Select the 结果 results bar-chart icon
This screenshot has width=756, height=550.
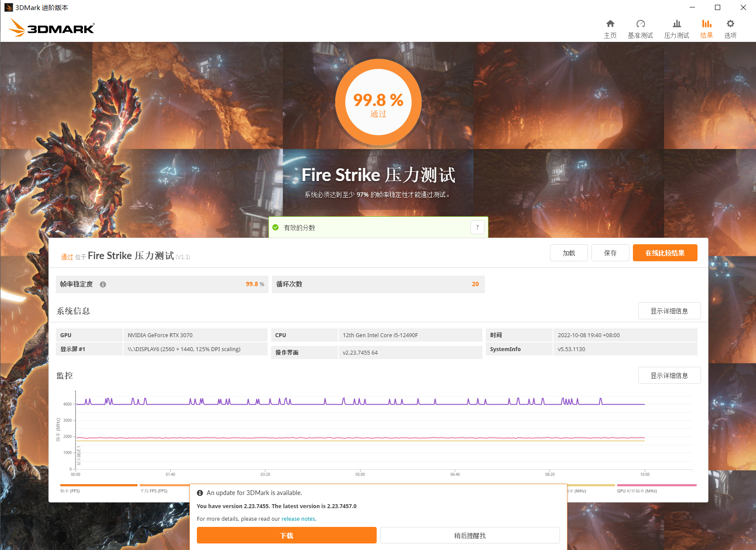tap(707, 24)
